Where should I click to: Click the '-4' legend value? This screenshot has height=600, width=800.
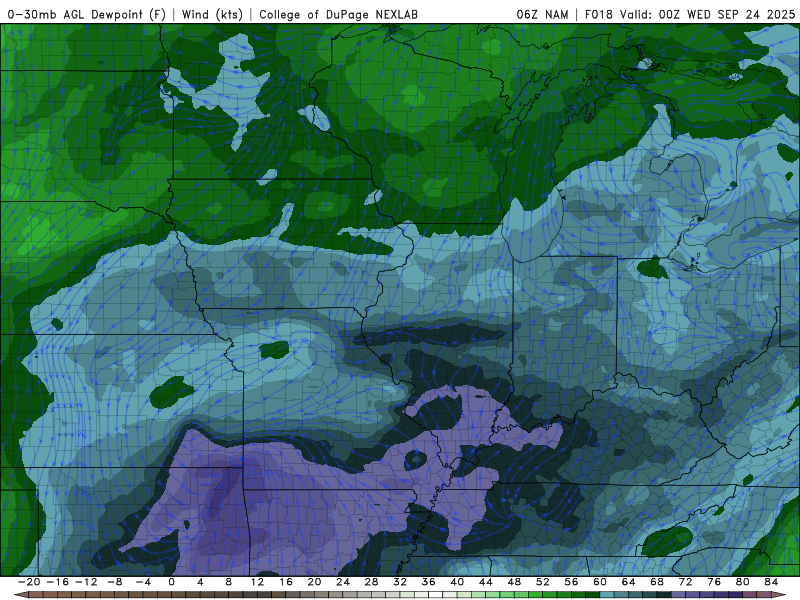[x=143, y=582]
